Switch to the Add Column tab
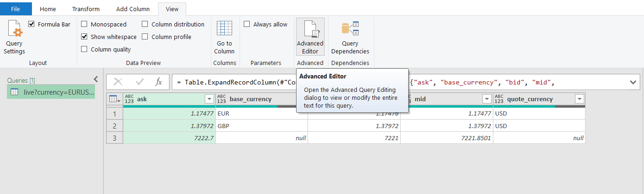The height and width of the screenshot is (194, 644). pyautogui.click(x=133, y=9)
